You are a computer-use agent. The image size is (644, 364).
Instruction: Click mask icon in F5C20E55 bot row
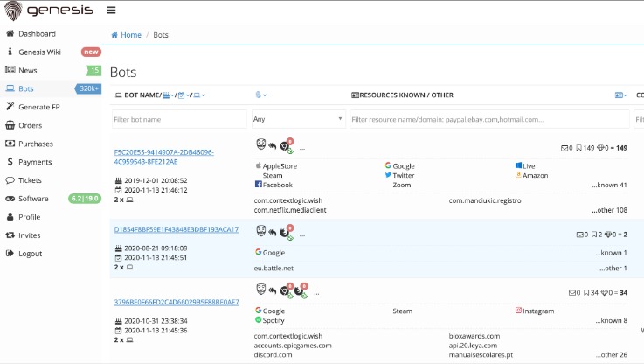coord(260,144)
